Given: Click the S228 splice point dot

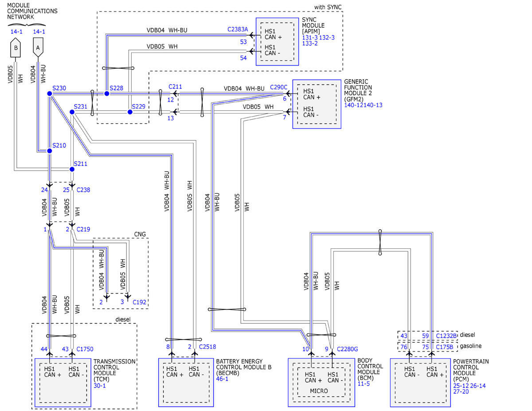Looking at the screenshot, I should point(106,94).
